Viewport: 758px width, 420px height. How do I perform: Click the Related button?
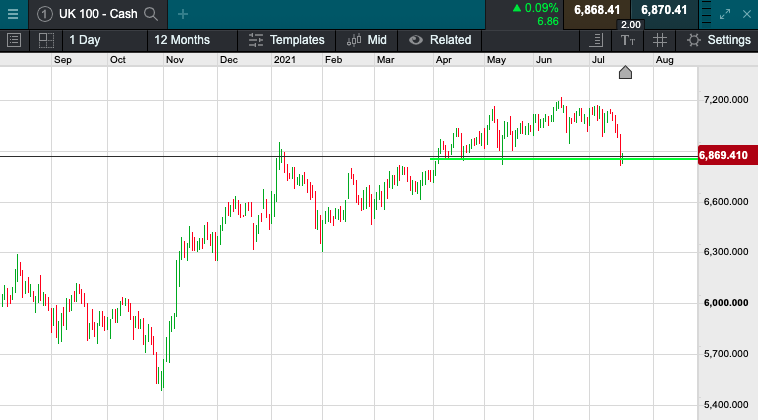[x=440, y=40]
